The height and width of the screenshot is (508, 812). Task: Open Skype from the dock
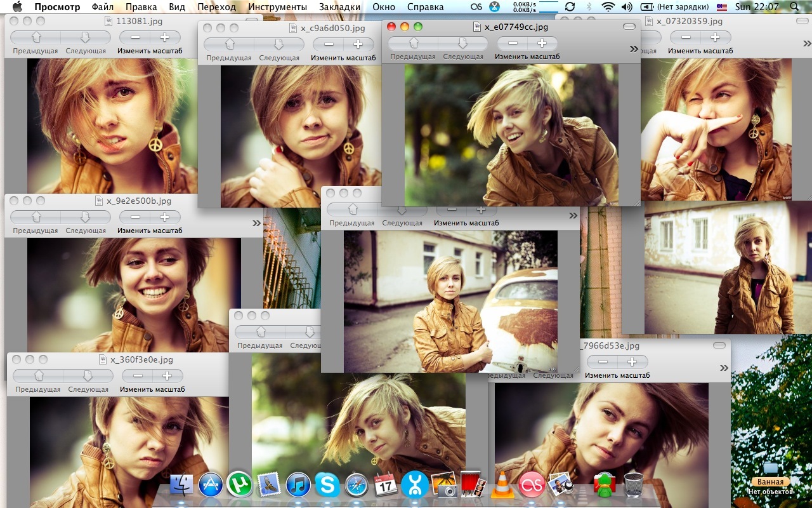pos(327,486)
